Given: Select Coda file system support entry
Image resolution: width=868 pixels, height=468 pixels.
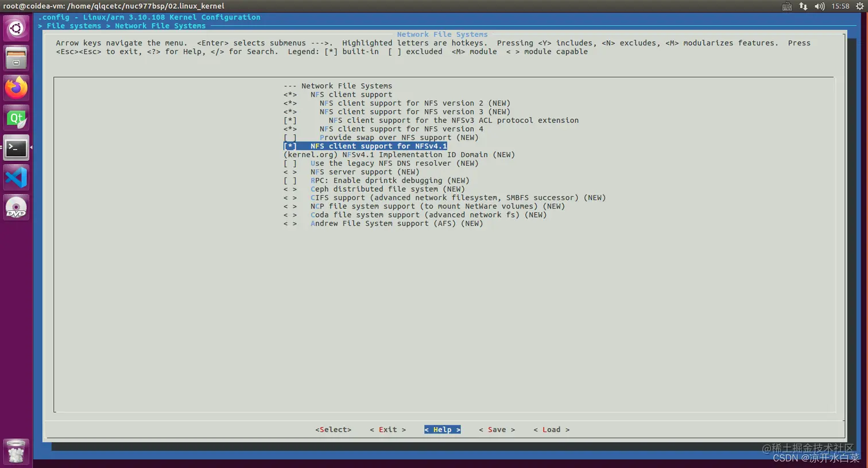Looking at the screenshot, I should (414, 215).
